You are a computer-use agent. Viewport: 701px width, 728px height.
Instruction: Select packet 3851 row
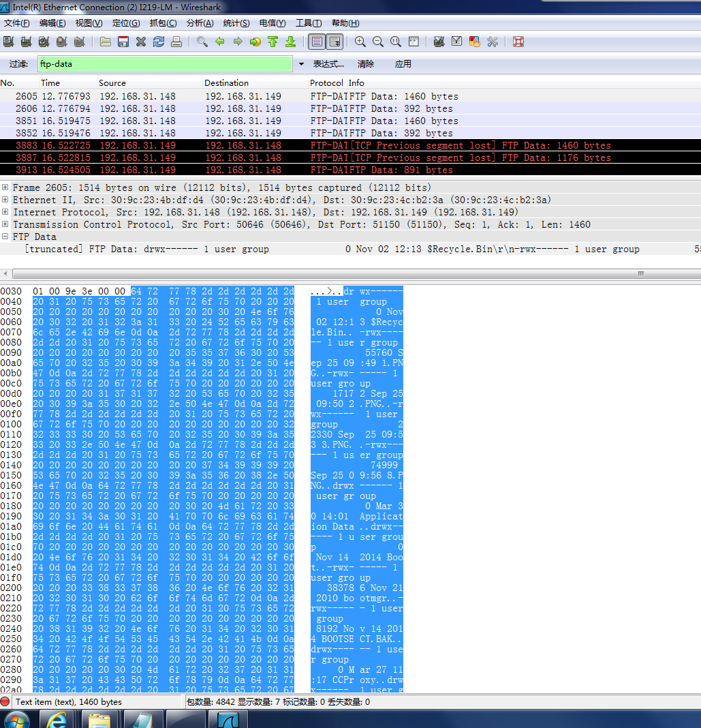(x=350, y=121)
